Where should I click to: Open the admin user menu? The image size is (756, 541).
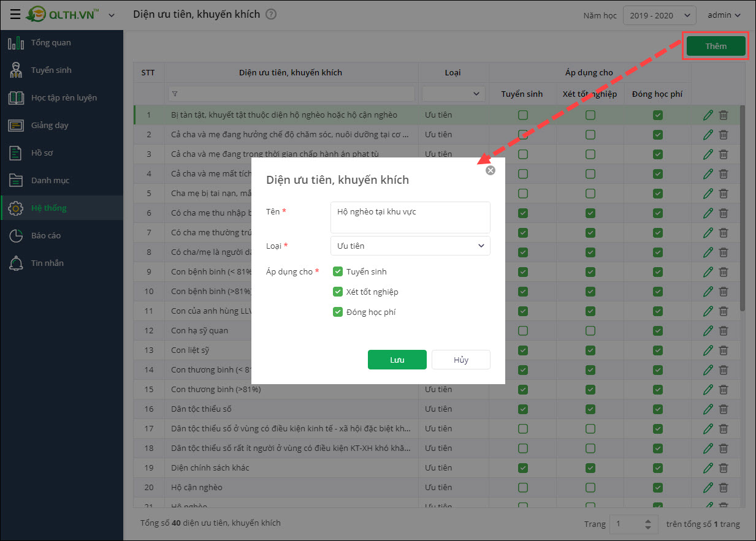[x=724, y=15]
